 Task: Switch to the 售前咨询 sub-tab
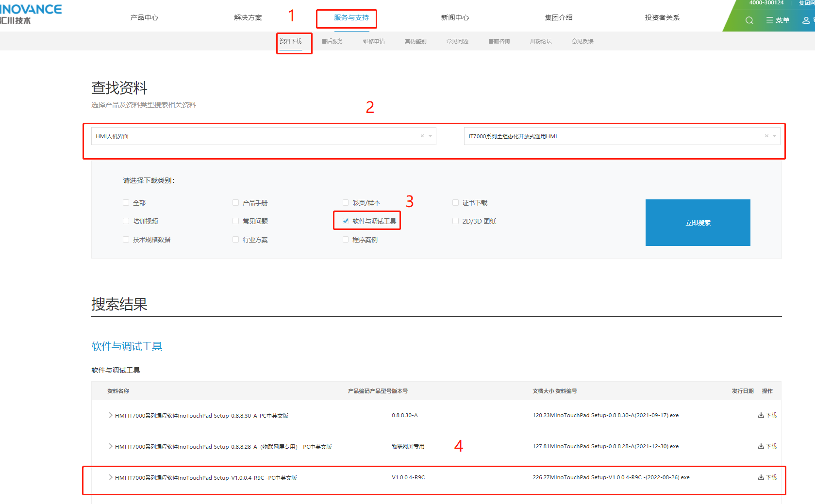pyautogui.click(x=499, y=41)
